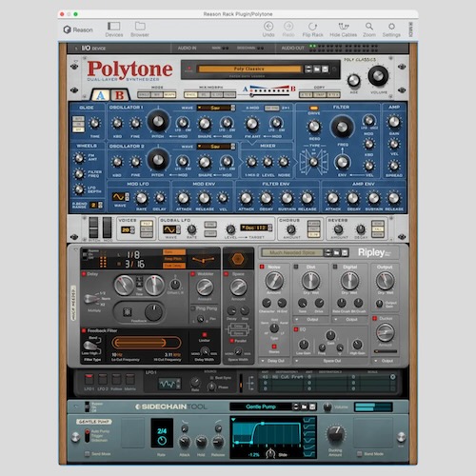Open the Browser folder icon
This screenshot has height=476, width=476.
coord(140,26)
